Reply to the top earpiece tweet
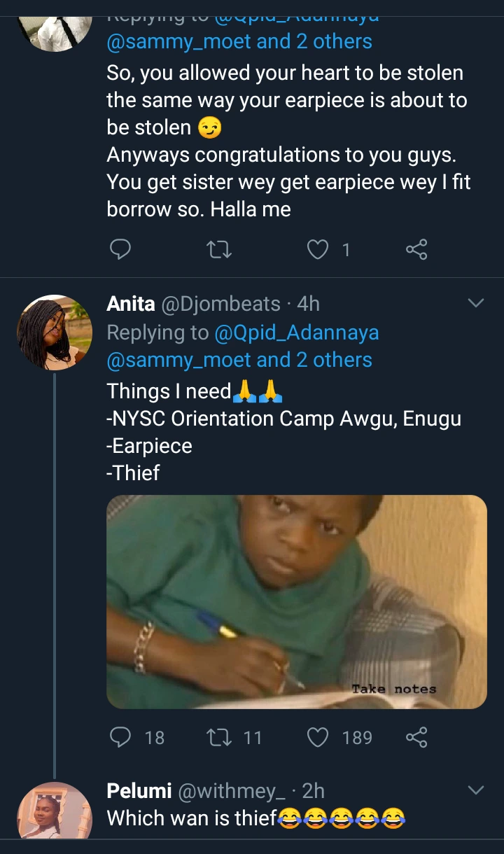The height and width of the screenshot is (854, 504). coord(120,249)
